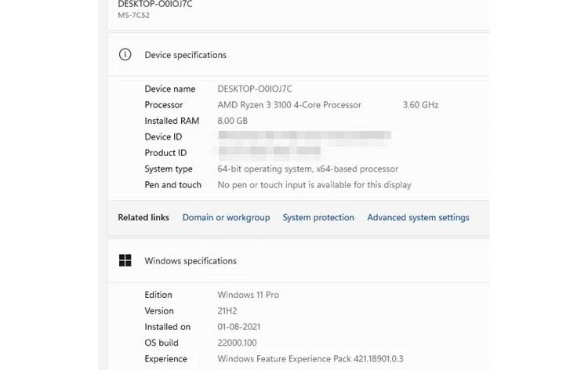Select the Windows Feature Experience Pack value
The height and width of the screenshot is (392, 588).
pyautogui.click(x=310, y=359)
